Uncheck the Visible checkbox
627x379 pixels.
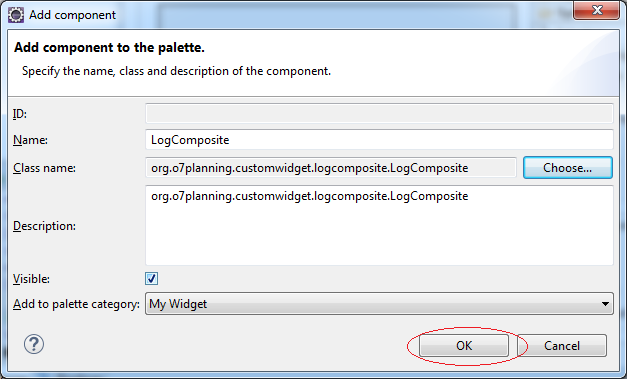click(x=152, y=278)
